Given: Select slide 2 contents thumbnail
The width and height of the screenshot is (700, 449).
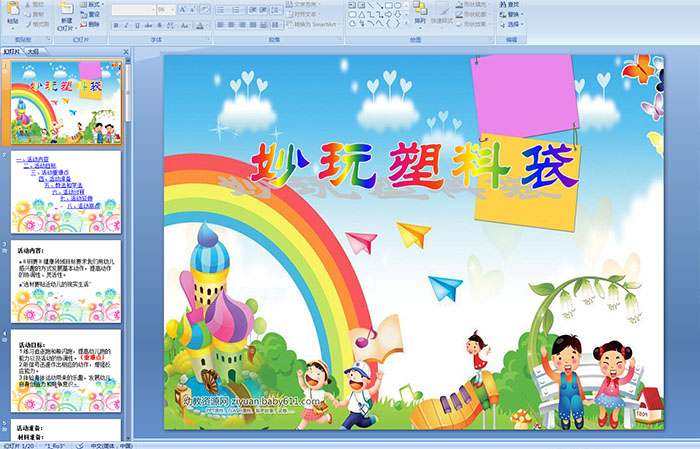Looking at the screenshot, I should click(66, 192).
